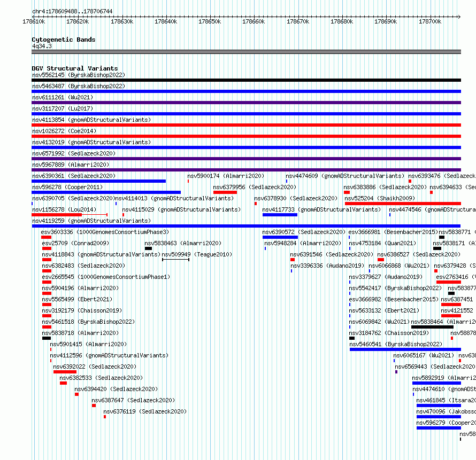The height and width of the screenshot is (460, 476).
Task: Select the blue nsv596278 variant bar
Action: tap(106, 192)
